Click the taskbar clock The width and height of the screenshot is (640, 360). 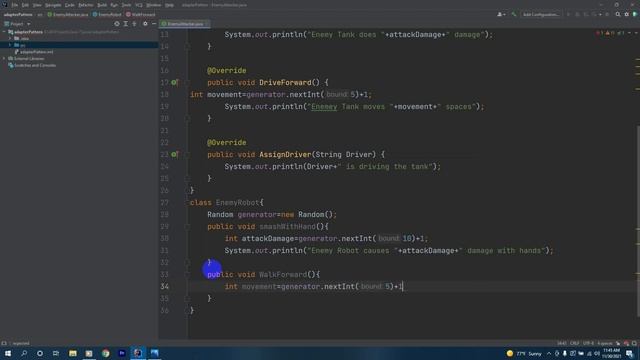(611, 353)
